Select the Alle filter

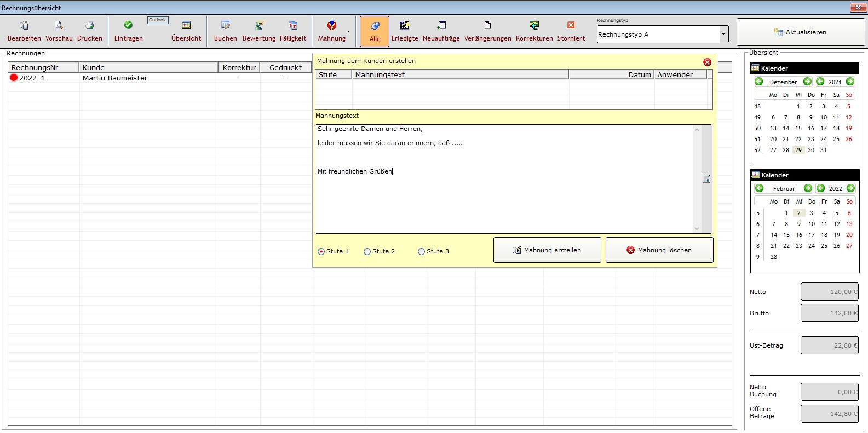[x=375, y=31]
